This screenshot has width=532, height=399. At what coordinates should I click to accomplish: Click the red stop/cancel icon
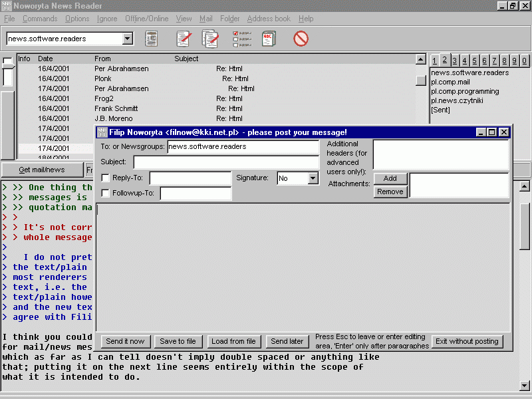click(x=301, y=39)
